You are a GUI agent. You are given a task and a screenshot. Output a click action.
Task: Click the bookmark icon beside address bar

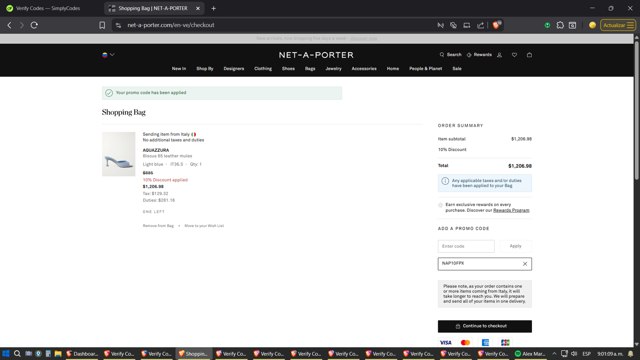[x=102, y=25]
